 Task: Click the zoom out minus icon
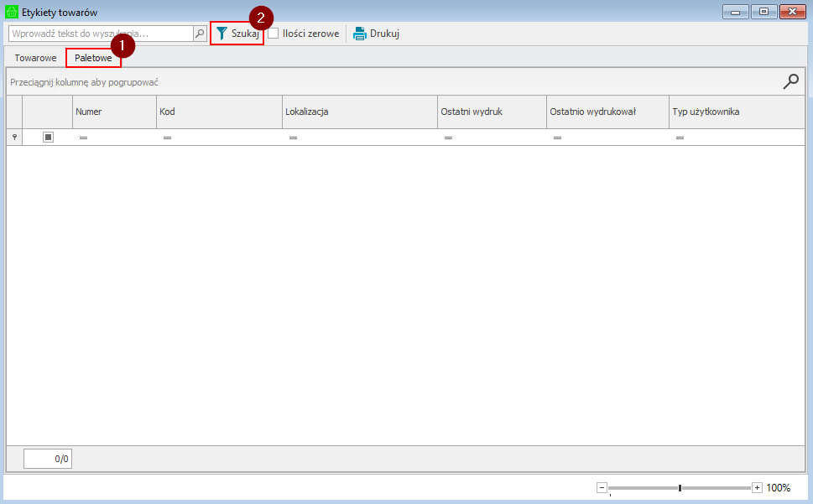click(602, 487)
